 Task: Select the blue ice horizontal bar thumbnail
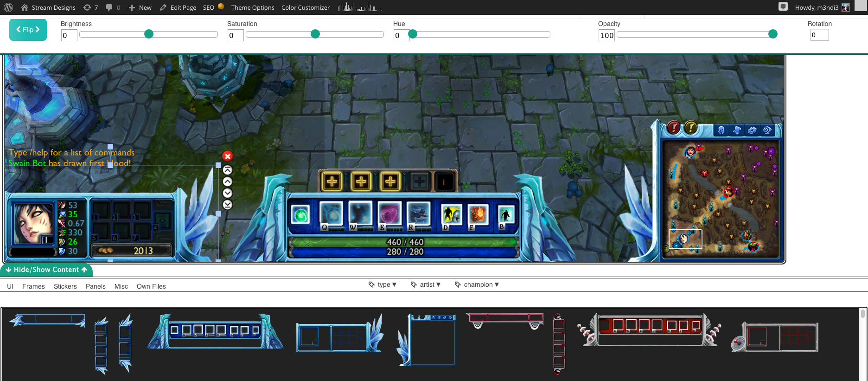point(47,320)
